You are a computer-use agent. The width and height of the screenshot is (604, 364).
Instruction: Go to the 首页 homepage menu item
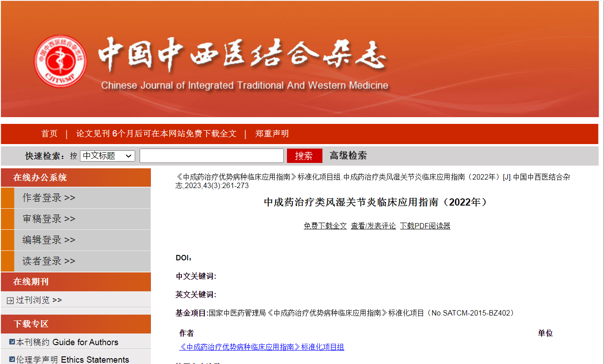[49, 133]
